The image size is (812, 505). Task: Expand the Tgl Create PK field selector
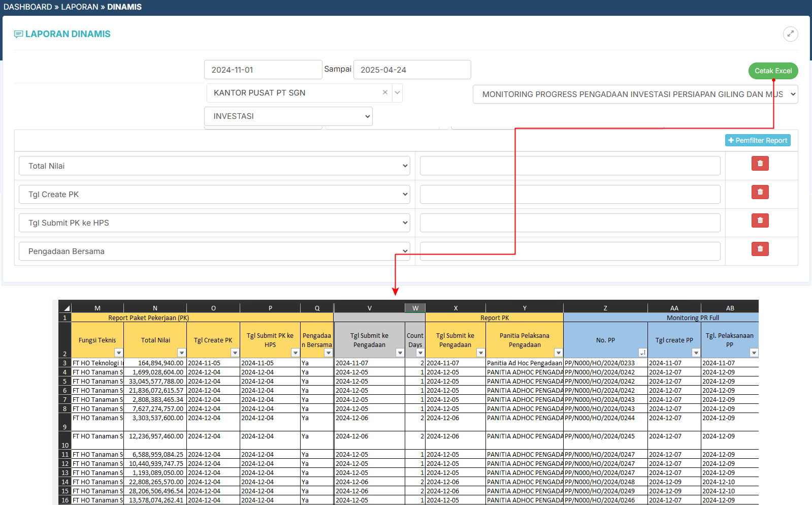click(214, 195)
